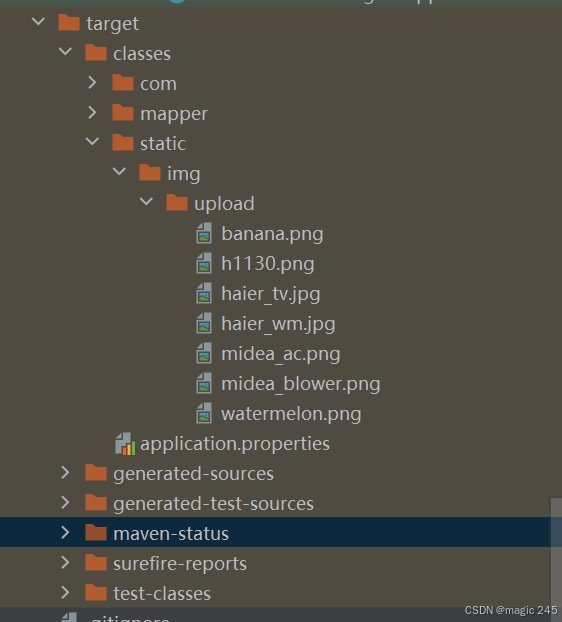The width and height of the screenshot is (562, 622).
Task: Click the upload folder icon
Action: pyautogui.click(x=176, y=203)
